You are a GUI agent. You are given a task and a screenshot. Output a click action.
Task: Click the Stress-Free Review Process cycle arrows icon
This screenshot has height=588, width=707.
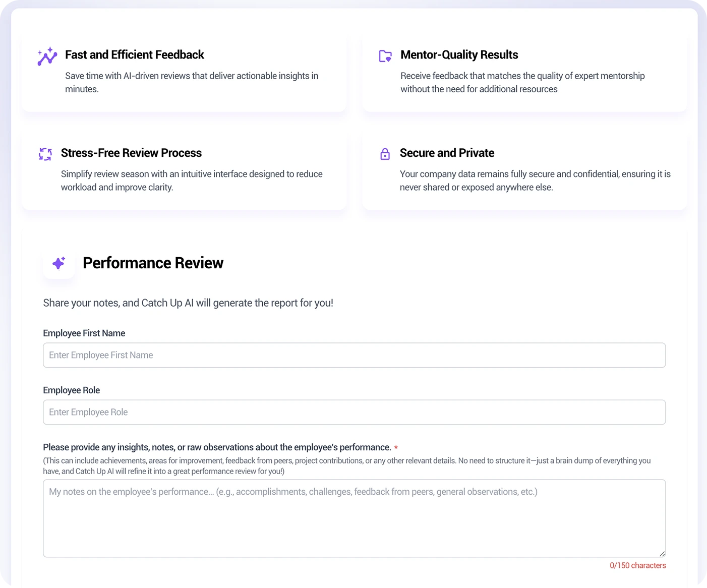tap(45, 154)
